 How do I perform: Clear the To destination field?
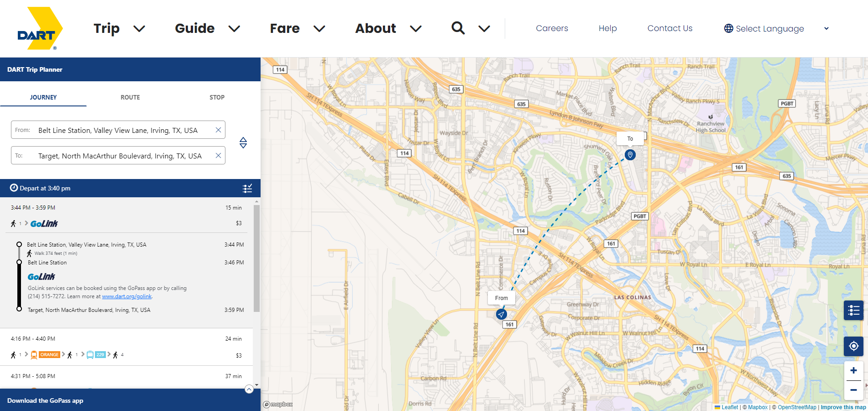218,156
